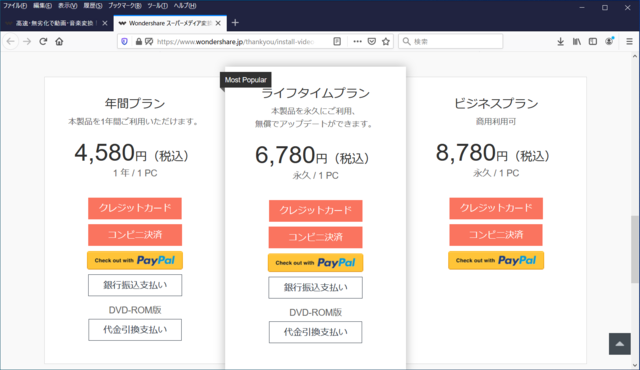Choose コンビニ決済 for ライフタイムプラン
This screenshot has height=370, width=640.
click(x=316, y=237)
